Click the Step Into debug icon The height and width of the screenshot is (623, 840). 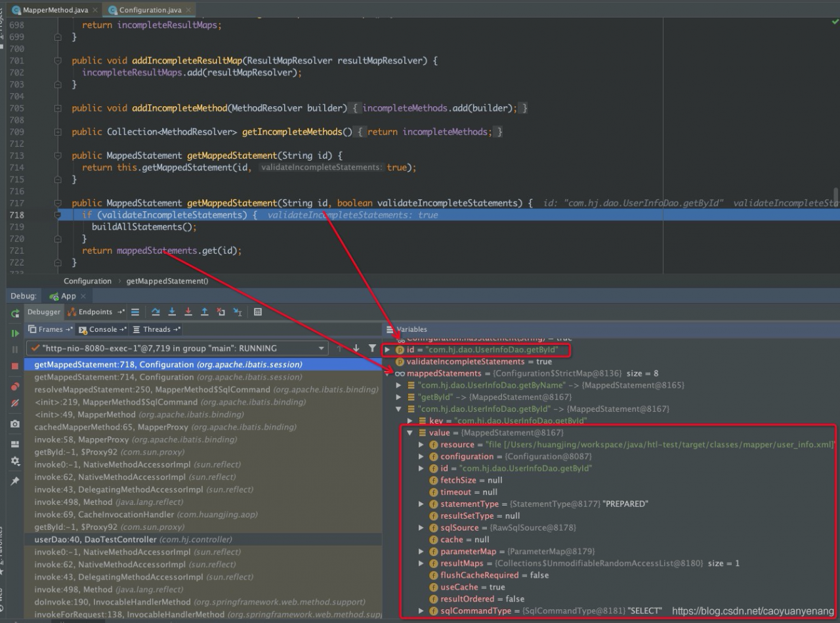pos(172,312)
